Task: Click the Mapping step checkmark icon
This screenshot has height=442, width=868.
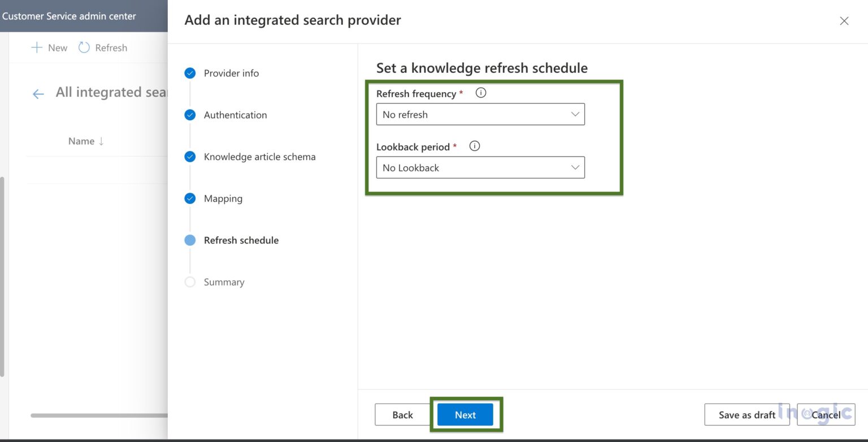Action: pyautogui.click(x=190, y=198)
